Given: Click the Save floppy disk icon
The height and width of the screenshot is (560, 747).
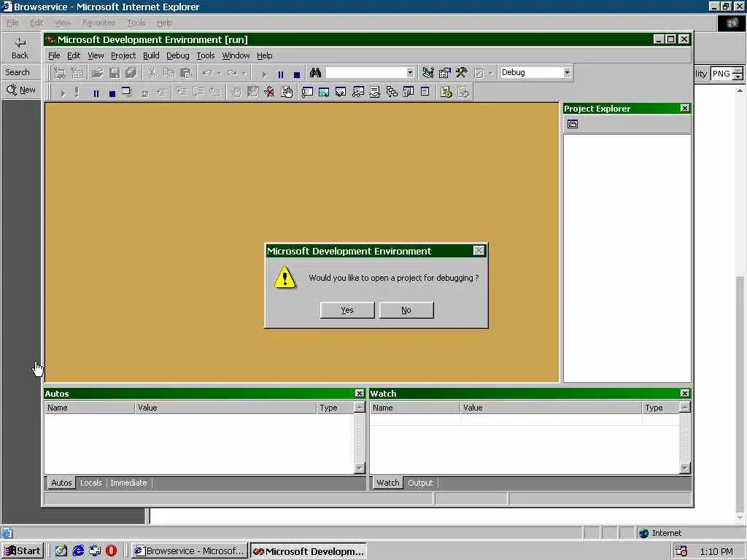Looking at the screenshot, I should tap(115, 73).
